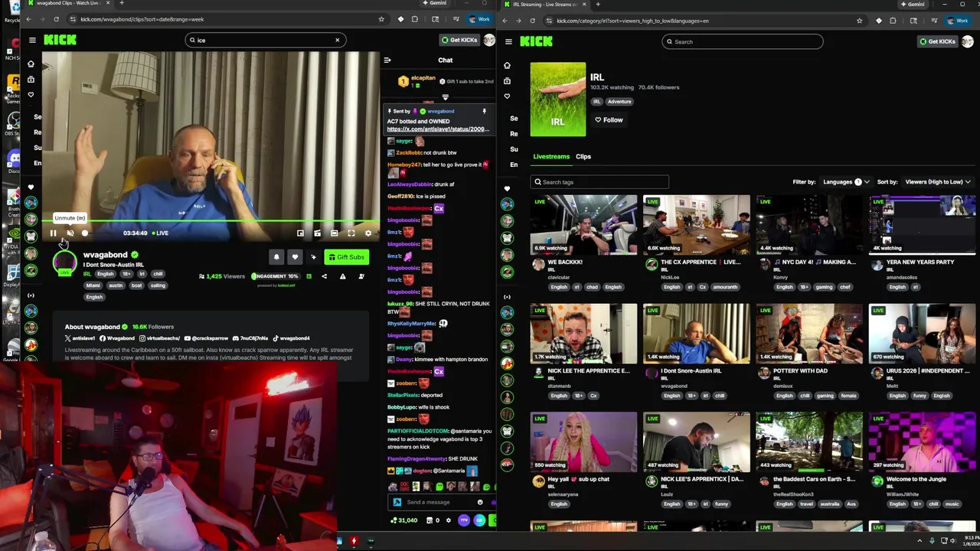Open emote picker in chat input
The image size is (980, 551).
[x=480, y=503]
